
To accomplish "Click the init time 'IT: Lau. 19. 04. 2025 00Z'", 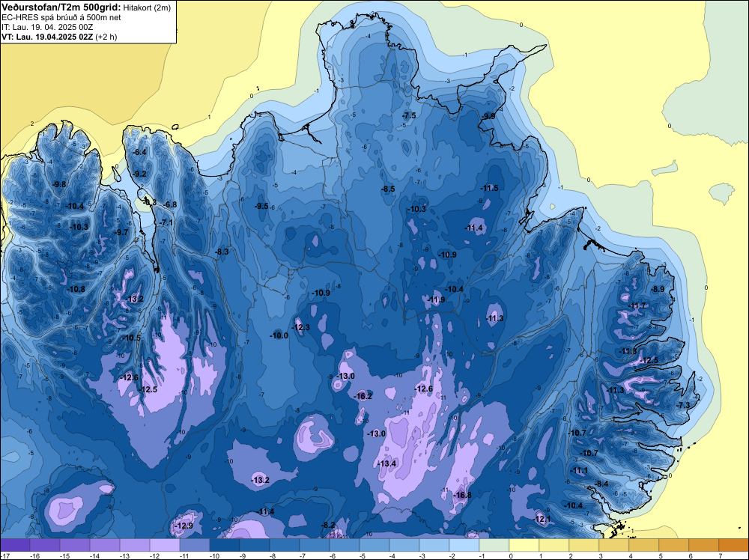I will [47, 27].
